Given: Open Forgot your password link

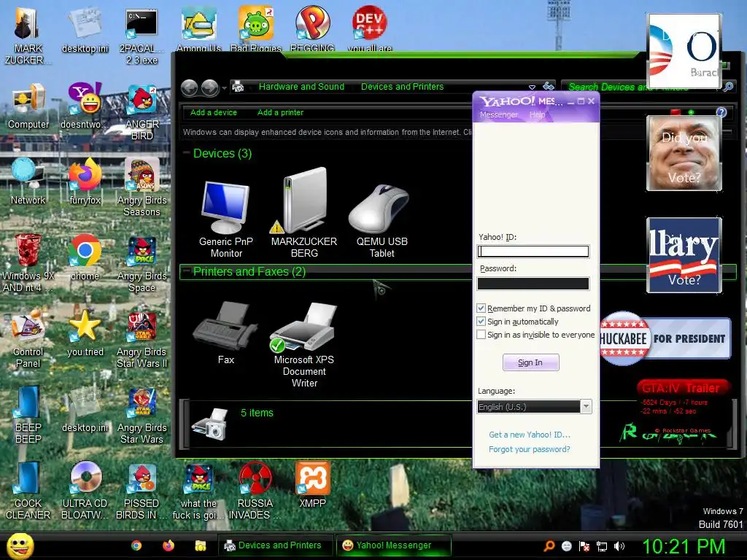Looking at the screenshot, I should coord(530,449).
